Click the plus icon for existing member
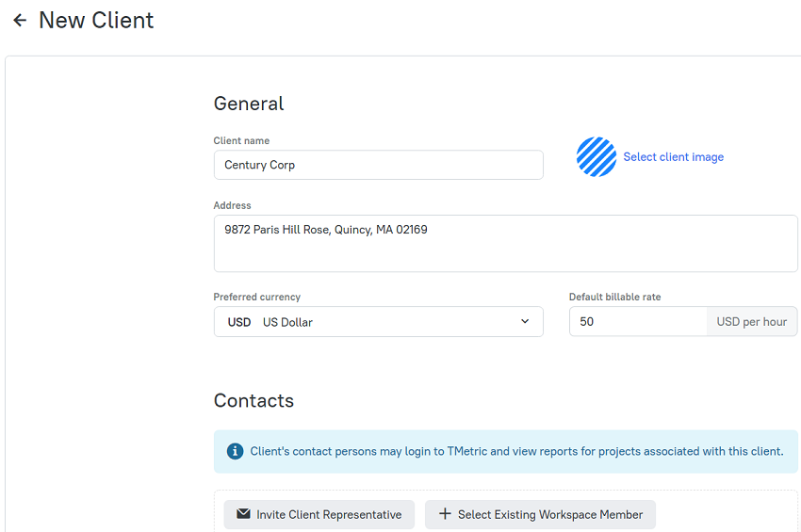Image resolution: width=801 pixels, height=532 pixels. tap(445, 514)
